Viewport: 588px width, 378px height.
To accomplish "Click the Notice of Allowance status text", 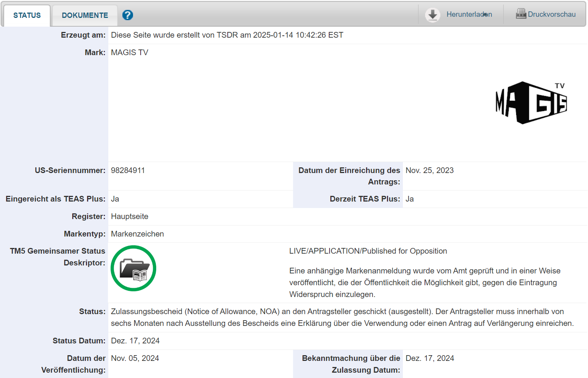I will pyautogui.click(x=342, y=317).
